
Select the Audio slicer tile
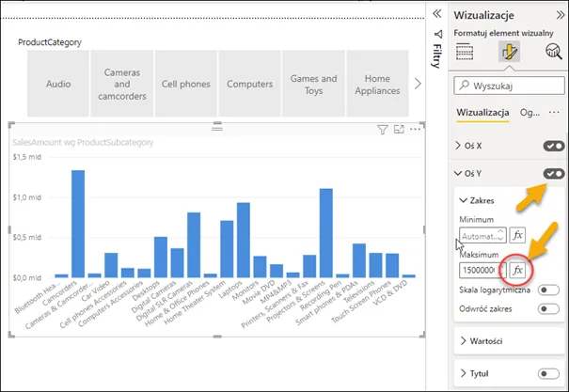[58, 85]
